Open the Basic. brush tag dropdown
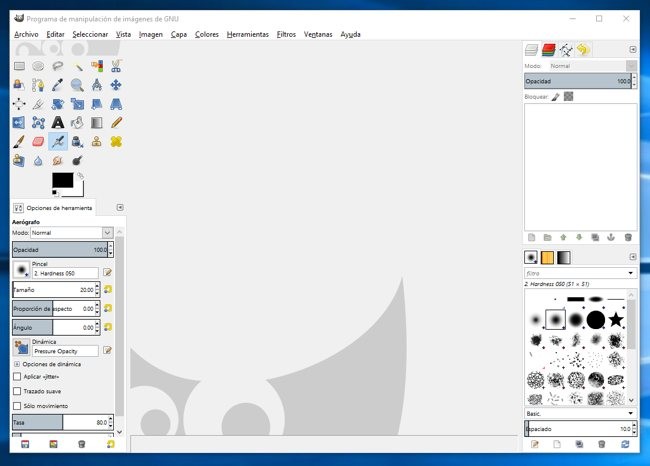The height and width of the screenshot is (466, 650). pos(580,413)
